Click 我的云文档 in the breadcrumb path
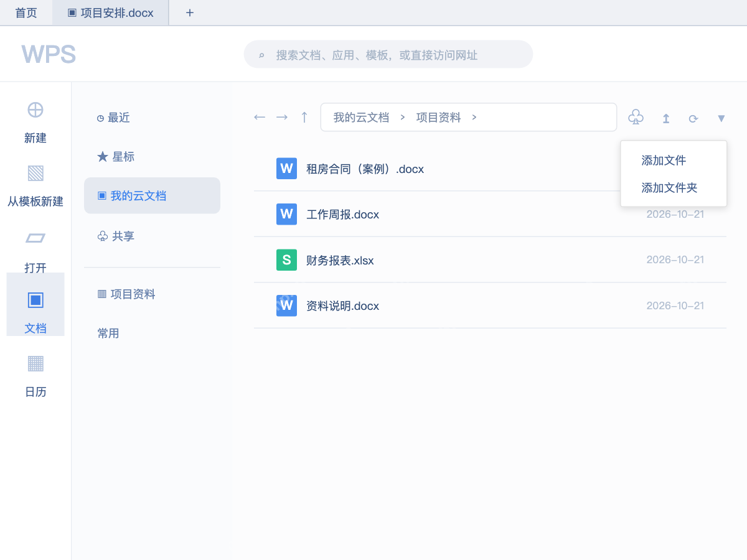 (361, 117)
